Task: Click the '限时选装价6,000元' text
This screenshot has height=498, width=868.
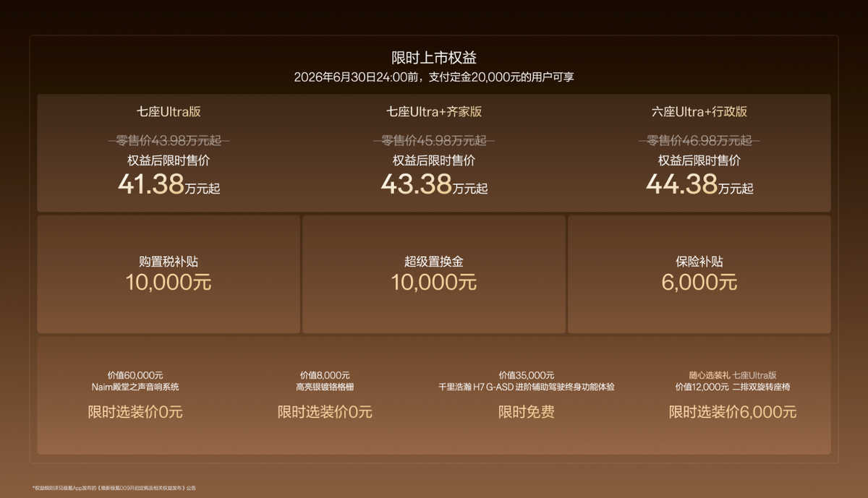Action: pos(733,412)
